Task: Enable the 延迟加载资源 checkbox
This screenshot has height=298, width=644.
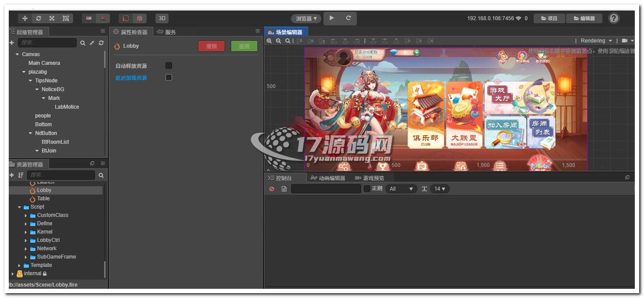Action: [x=169, y=78]
